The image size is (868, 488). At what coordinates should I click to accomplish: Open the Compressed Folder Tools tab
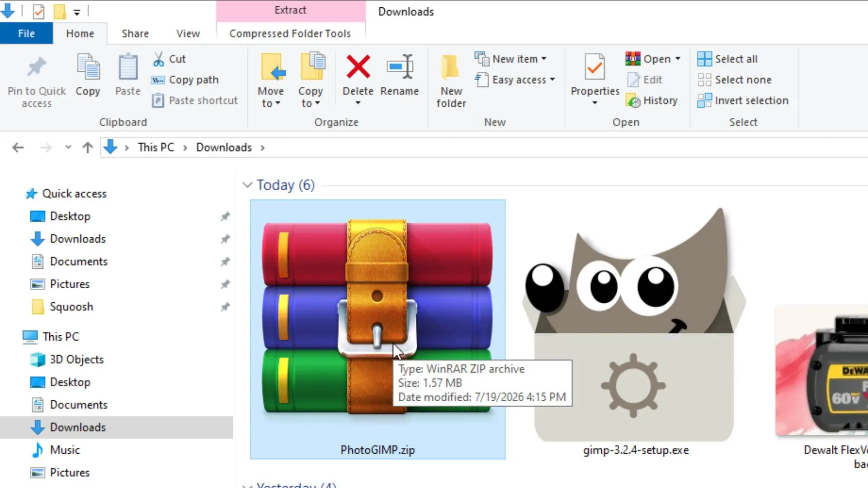290,33
